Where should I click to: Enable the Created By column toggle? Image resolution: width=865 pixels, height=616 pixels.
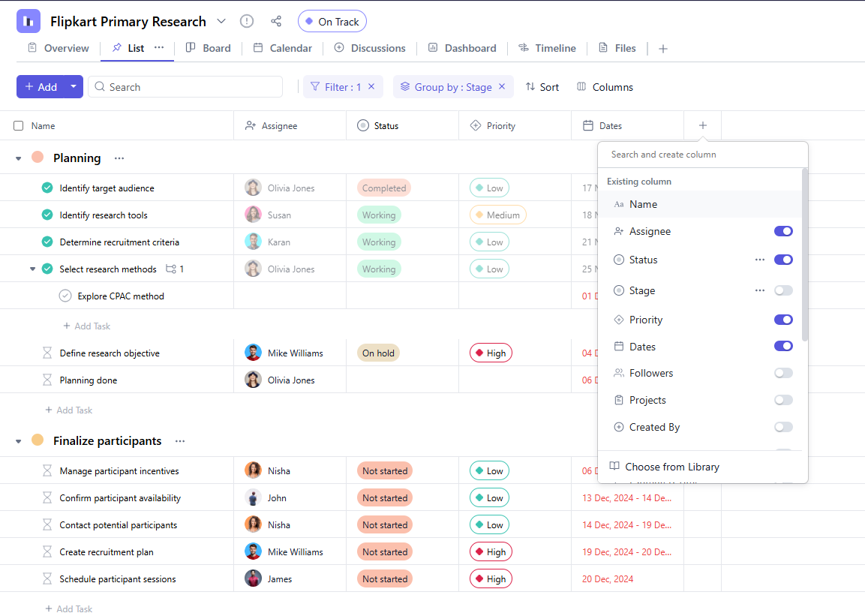(783, 428)
